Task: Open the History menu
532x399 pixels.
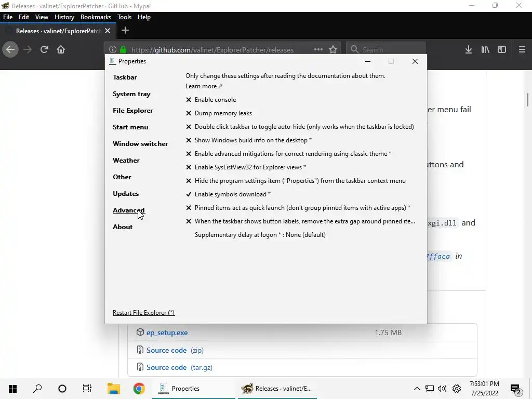Action: [64, 17]
